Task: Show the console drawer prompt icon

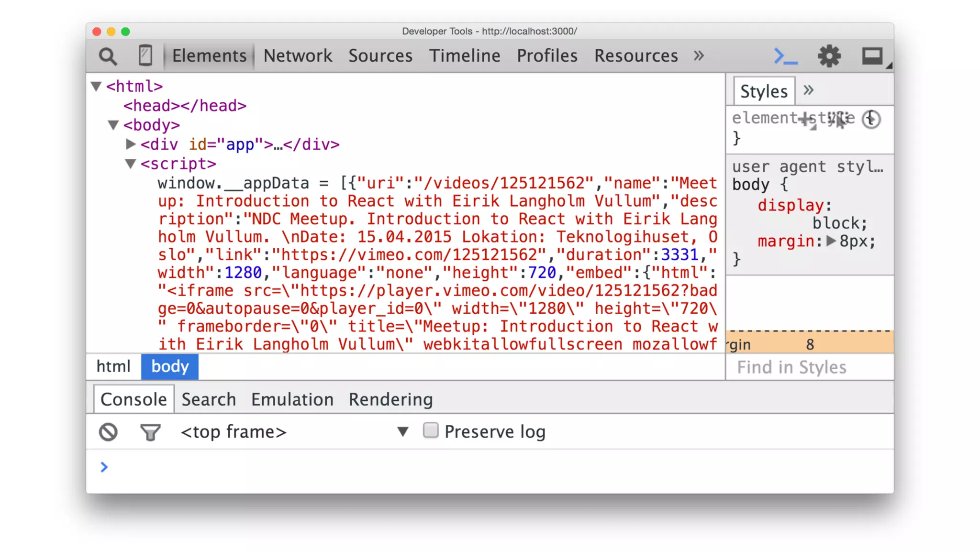Action: click(785, 56)
